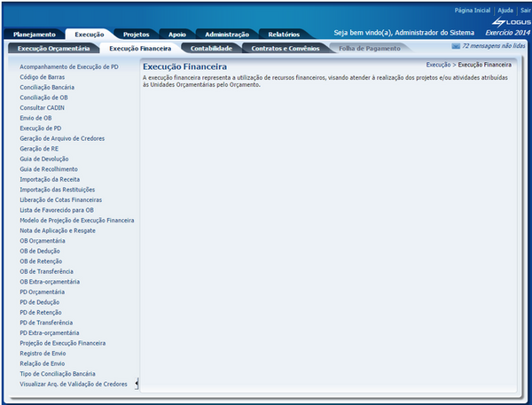Viewport: 532px width, 405px height.
Task: Click Execução in the breadcrumb trail
Action: coord(438,65)
